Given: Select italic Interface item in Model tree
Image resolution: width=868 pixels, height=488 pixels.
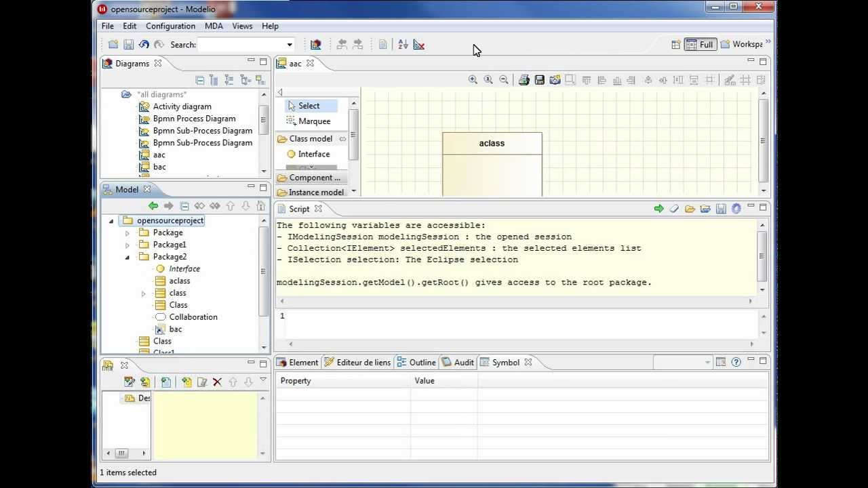Looking at the screenshot, I should (x=178, y=269).
